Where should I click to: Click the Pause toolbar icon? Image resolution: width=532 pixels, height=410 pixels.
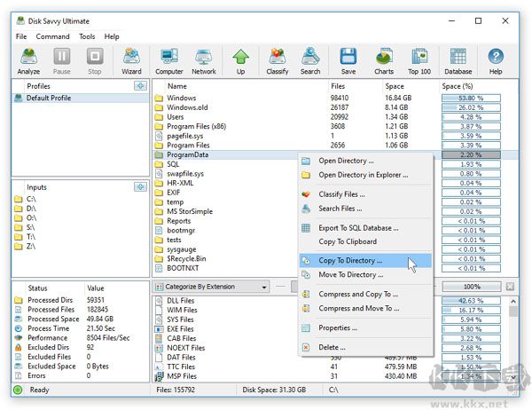coord(62,61)
